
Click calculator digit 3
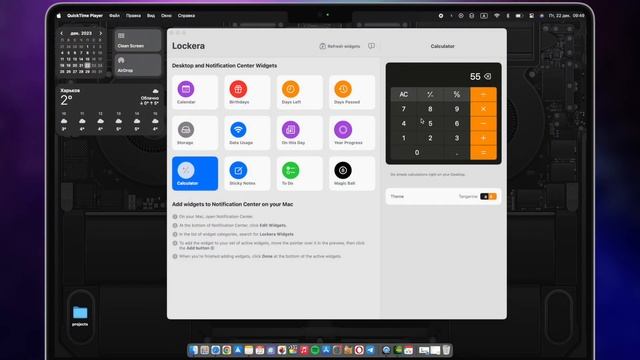point(457,138)
